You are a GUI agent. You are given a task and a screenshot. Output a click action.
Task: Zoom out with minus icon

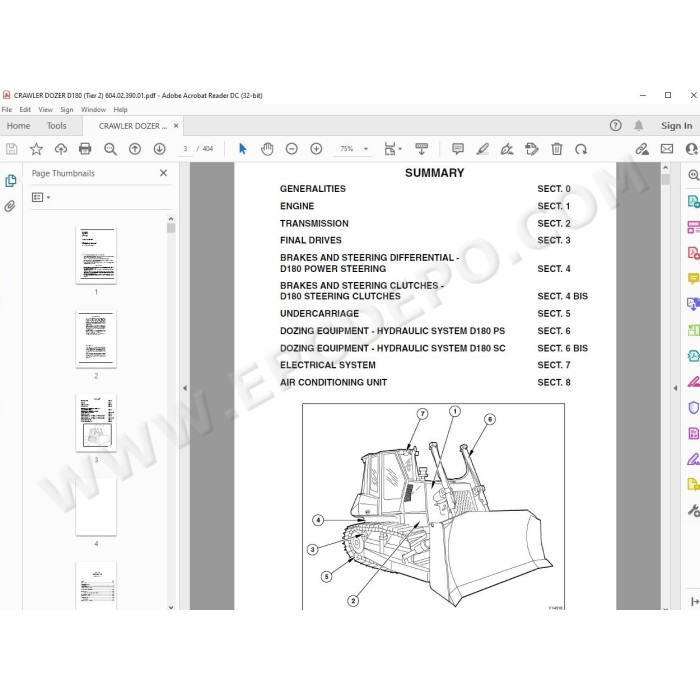(292, 149)
